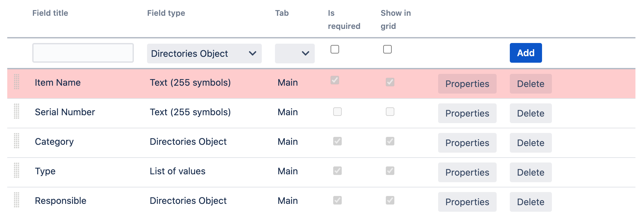Click the Add button
Image resolution: width=644 pixels, height=216 pixels.
point(526,53)
